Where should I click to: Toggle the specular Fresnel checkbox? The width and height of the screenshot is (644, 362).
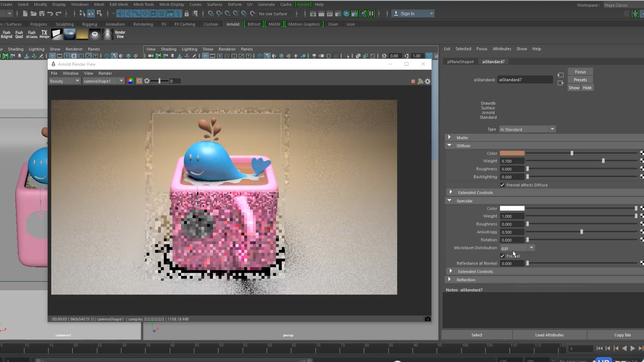tap(502, 256)
